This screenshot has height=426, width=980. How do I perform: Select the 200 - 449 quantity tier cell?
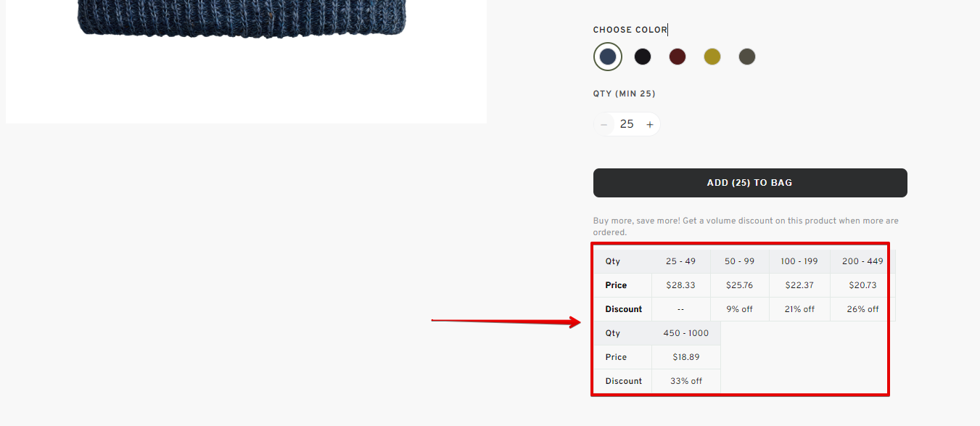click(x=862, y=261)
